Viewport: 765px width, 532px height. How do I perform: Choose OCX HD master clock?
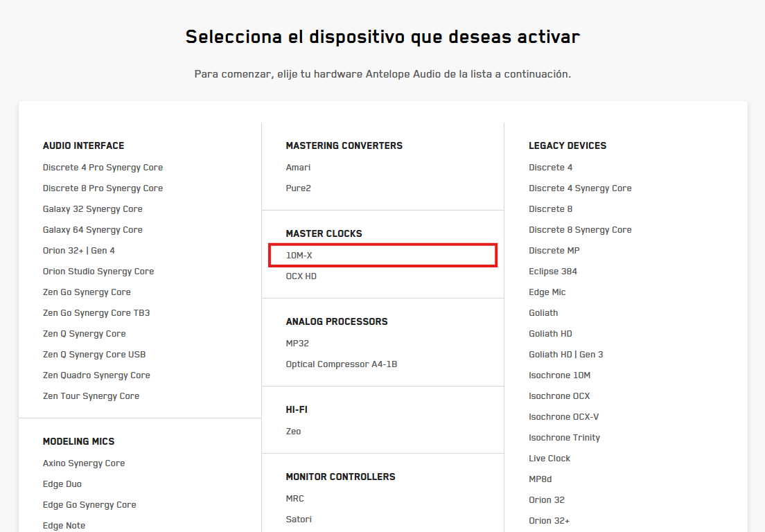tap(301, 276)
